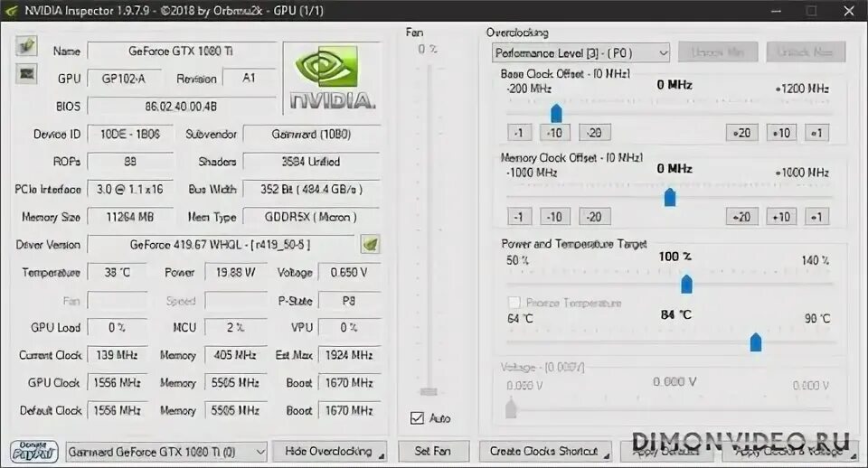Click the BIOS version field
Image resolution: width=868 pixels, height=468 pixels.
182,107
